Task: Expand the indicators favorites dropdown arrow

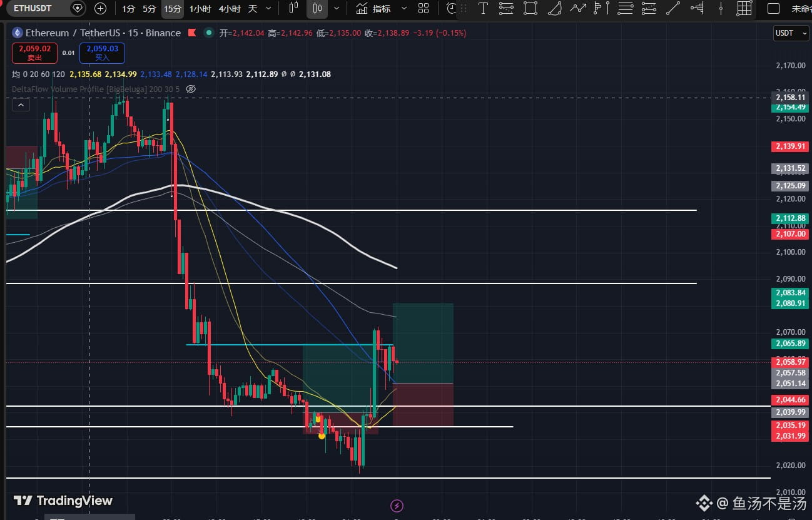Action: (403, 9)
